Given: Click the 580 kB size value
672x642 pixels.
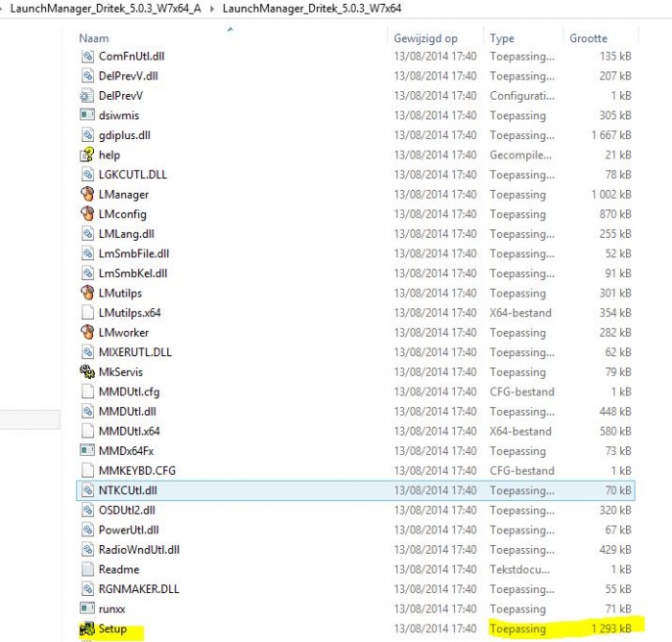Looking at the screenshot, I should pos(615,431).
